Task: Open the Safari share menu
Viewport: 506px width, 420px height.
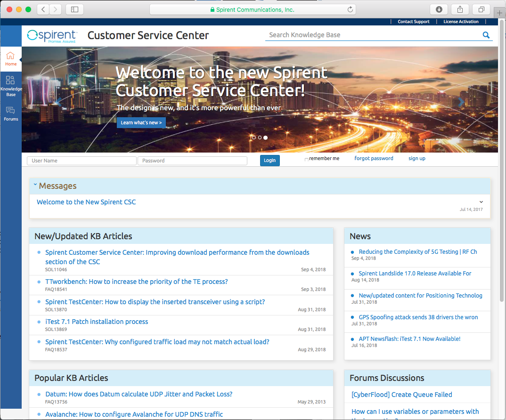Action: pyautogui.click(x=460, y=9)
